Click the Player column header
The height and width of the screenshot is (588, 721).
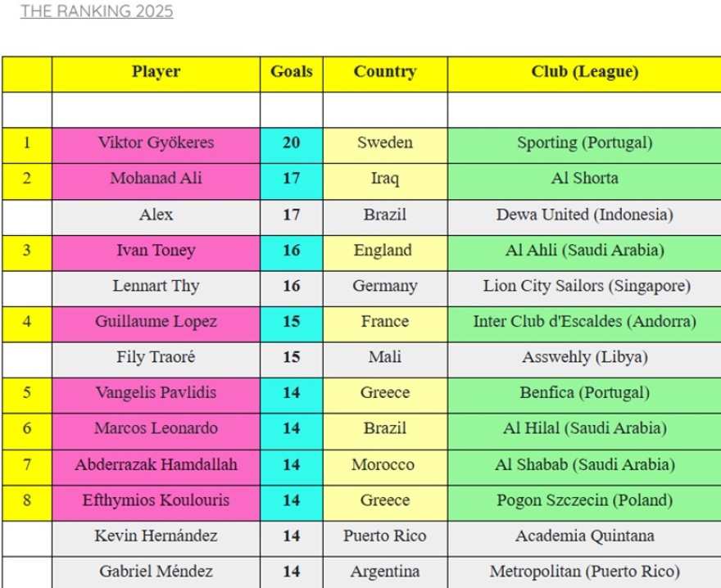[x=156, y=72]
